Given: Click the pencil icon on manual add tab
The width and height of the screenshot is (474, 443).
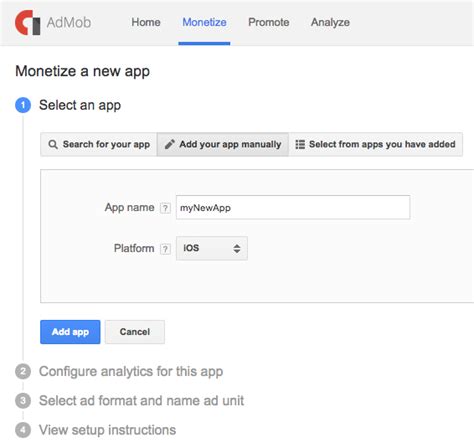Looking at the screenshot, I should click(169, 144).
